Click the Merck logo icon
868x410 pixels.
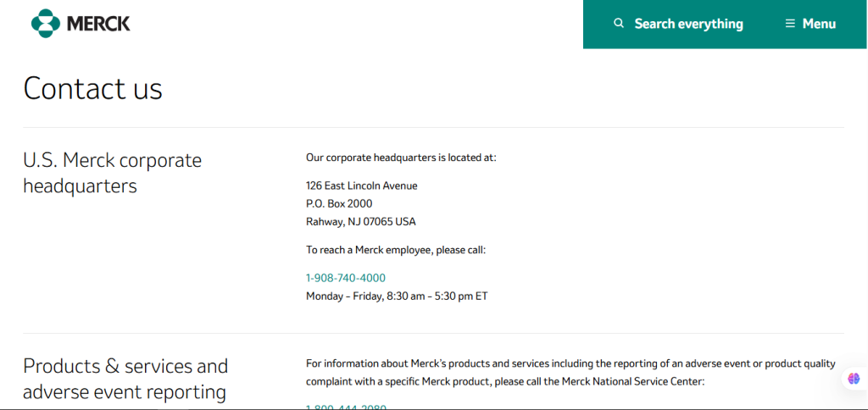(46, 23)
